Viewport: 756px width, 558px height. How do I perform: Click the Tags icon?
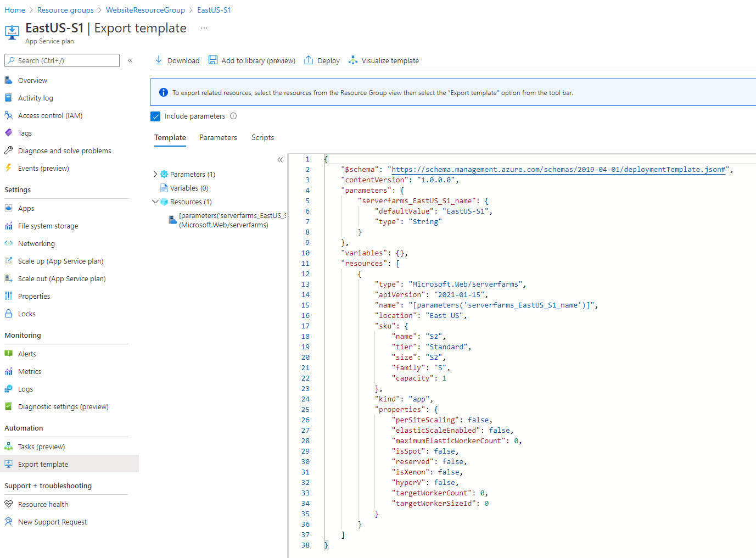(9, 133)
